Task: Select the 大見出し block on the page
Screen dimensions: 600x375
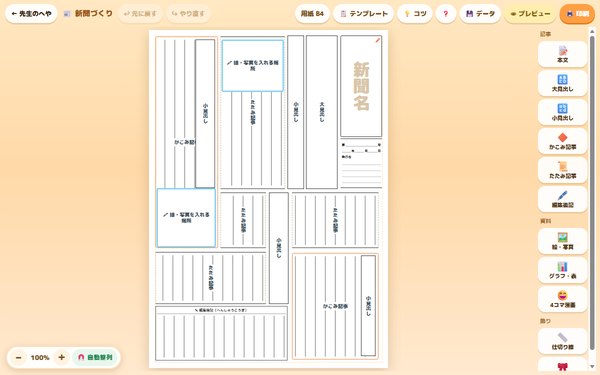Action: (322, 112)
